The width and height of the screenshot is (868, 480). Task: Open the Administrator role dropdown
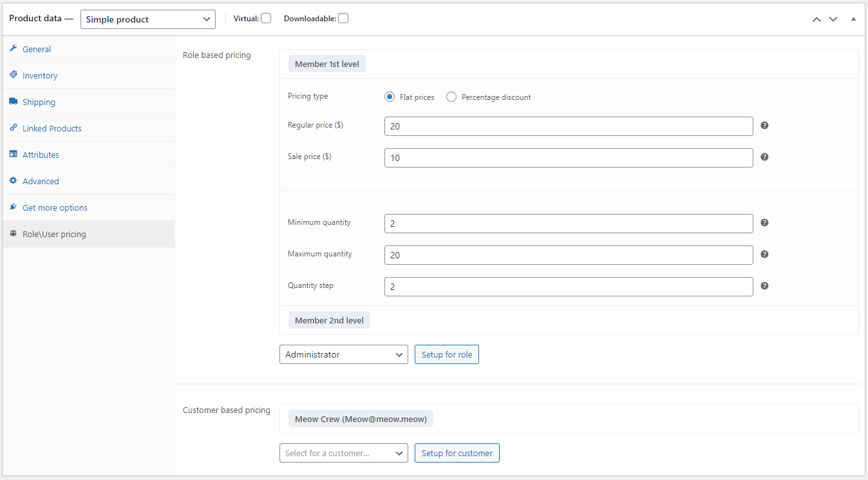click(x=344, y=354)
